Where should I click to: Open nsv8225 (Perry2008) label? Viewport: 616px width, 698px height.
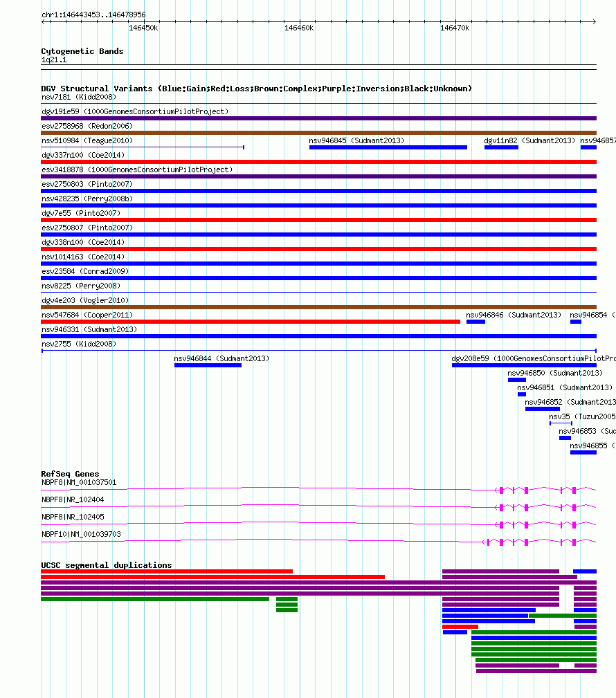click(81, 286)
